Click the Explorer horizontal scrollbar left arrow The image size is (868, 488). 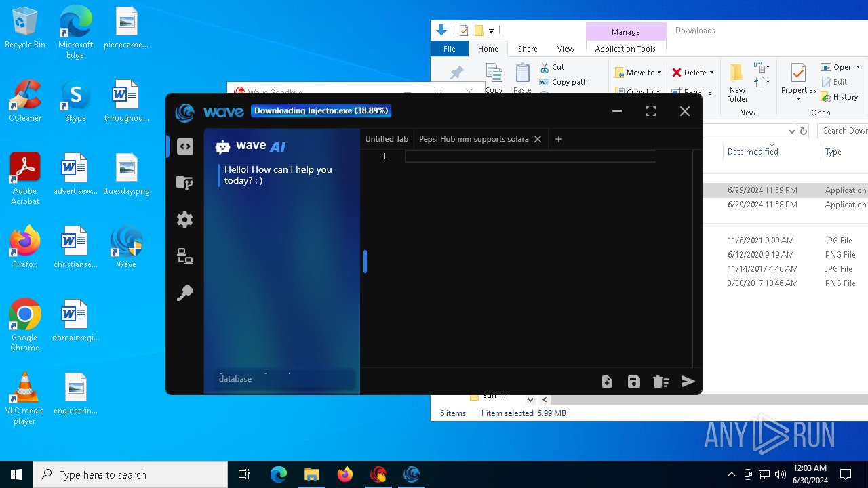tap(545, 400)
